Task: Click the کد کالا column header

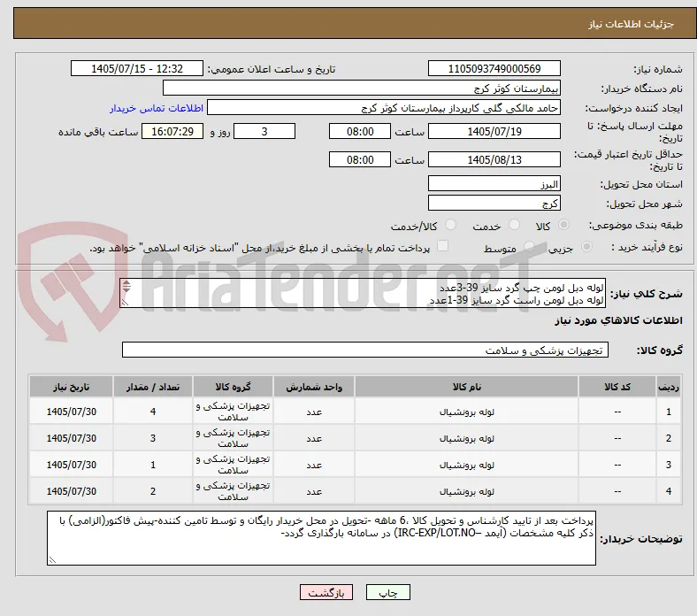Action: [617, 387]
